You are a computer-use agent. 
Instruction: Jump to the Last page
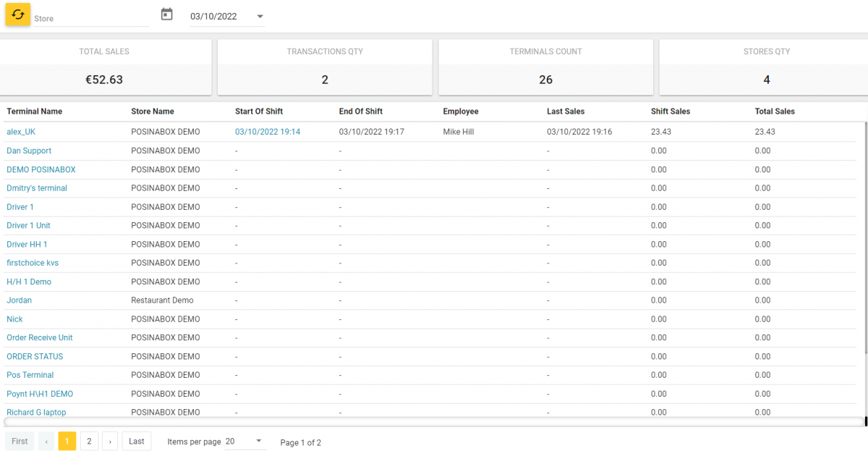click(136, 440)
